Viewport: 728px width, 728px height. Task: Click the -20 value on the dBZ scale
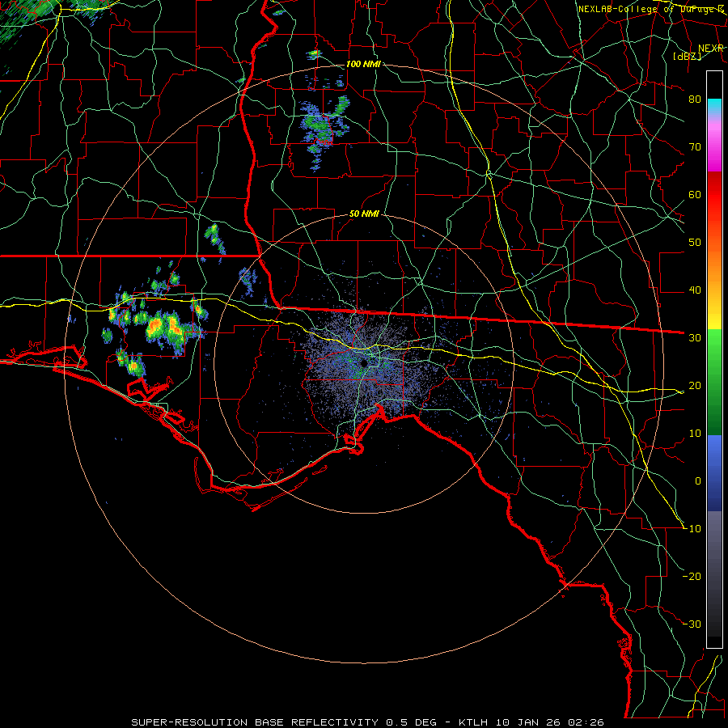pyautogui.click(x=692, y=577)
